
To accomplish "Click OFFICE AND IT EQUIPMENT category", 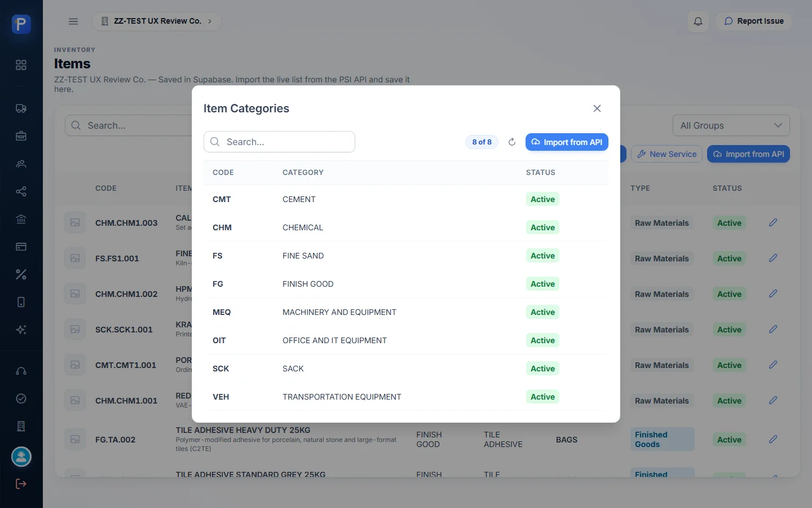I will click(334, 340).
